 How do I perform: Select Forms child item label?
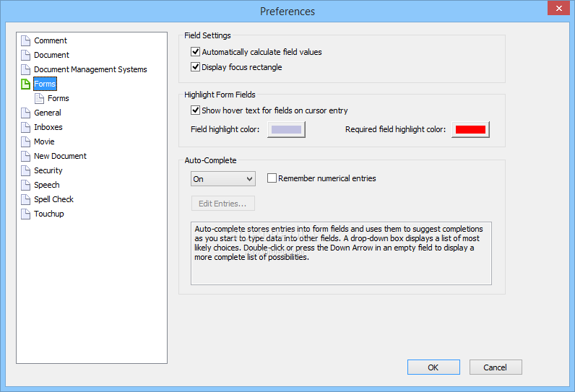tap(59, 99)
